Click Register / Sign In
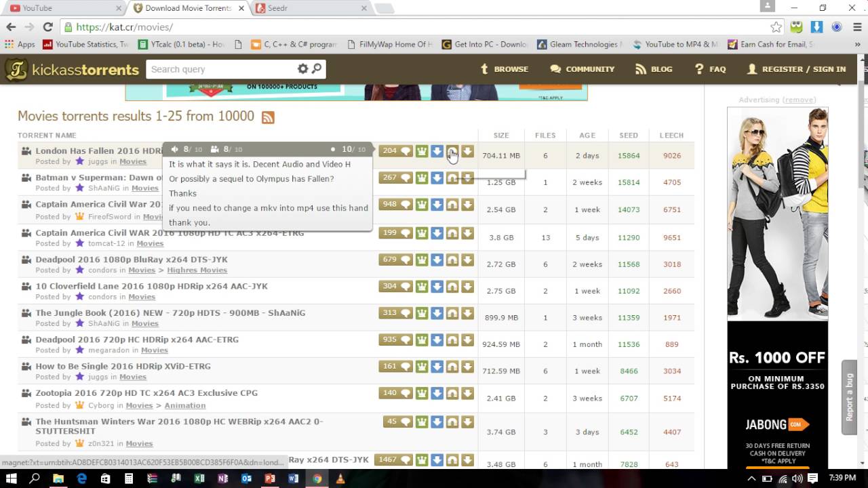Image resolution: width=868 pixels, height=488 pixels. point(796,69)
